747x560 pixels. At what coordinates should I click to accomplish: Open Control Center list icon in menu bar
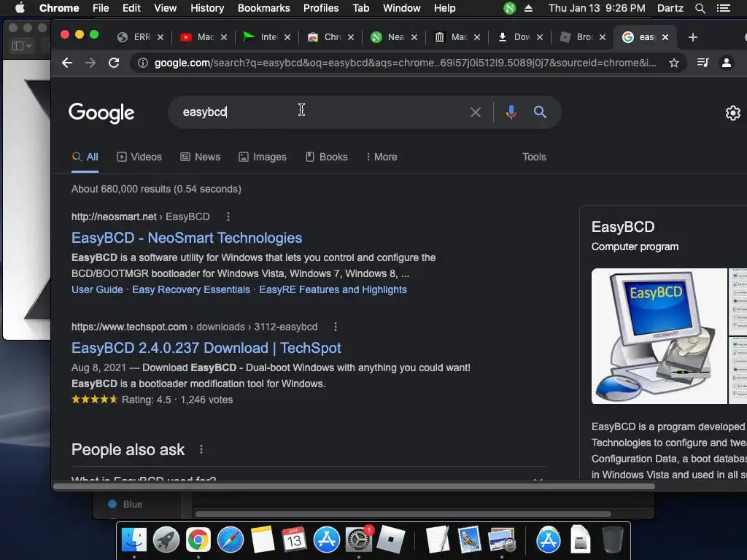point(724,8)
